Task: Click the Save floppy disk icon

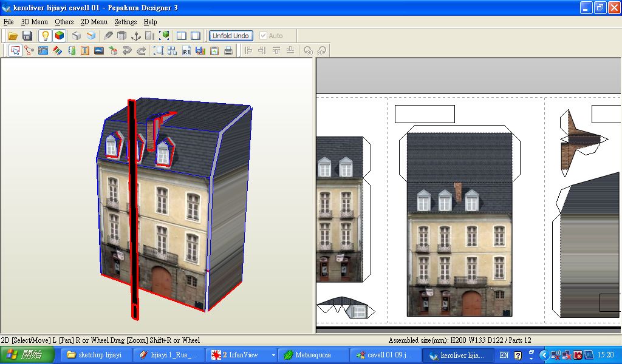Action: [27, 36]
